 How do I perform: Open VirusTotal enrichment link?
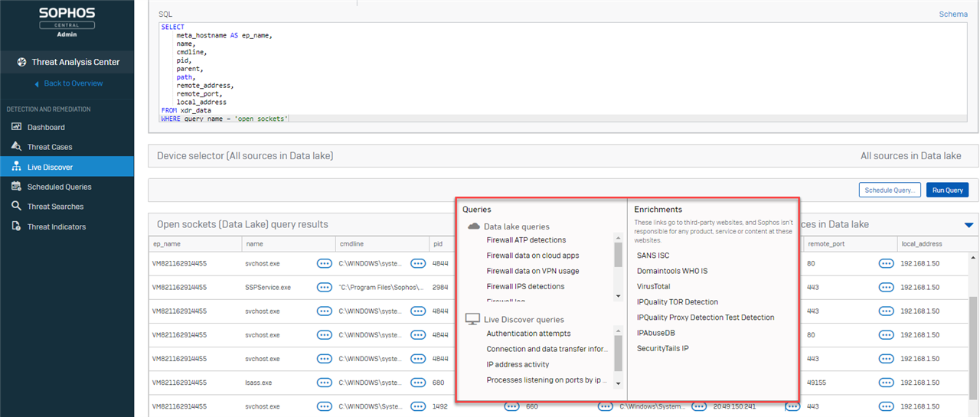click(x=654, y=286)
